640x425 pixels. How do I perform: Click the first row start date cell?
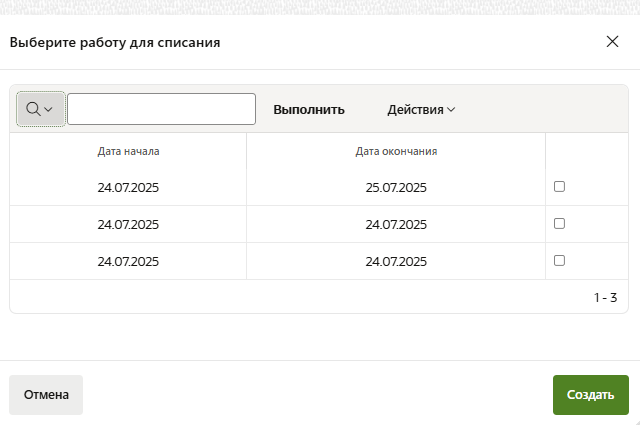pos(129,187)
